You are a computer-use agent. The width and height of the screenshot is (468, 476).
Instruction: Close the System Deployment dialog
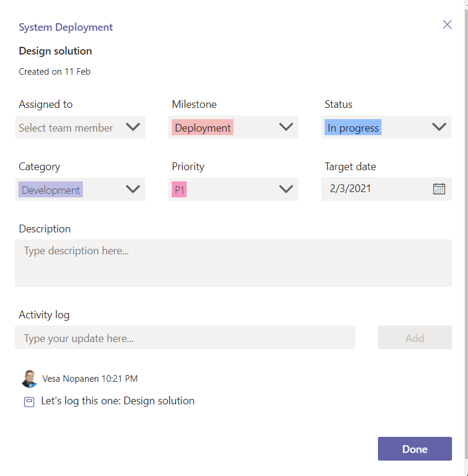(447, 24)
